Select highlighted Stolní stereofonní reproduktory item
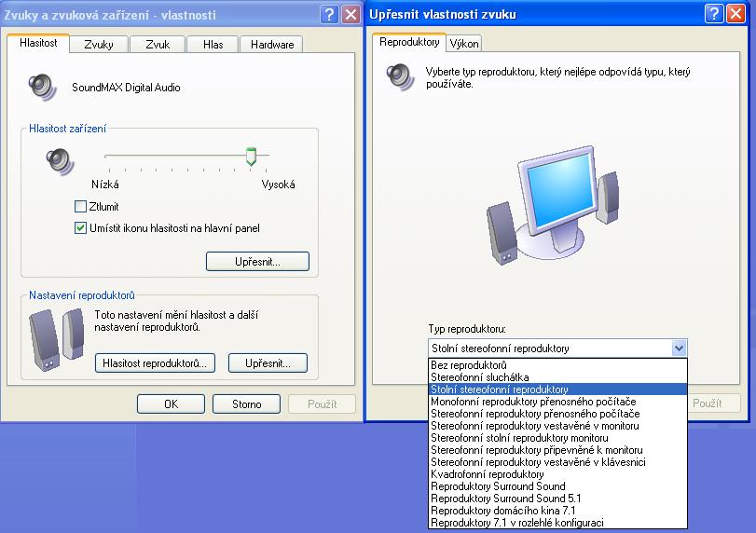The image size is (756, 533). point(557,389)
